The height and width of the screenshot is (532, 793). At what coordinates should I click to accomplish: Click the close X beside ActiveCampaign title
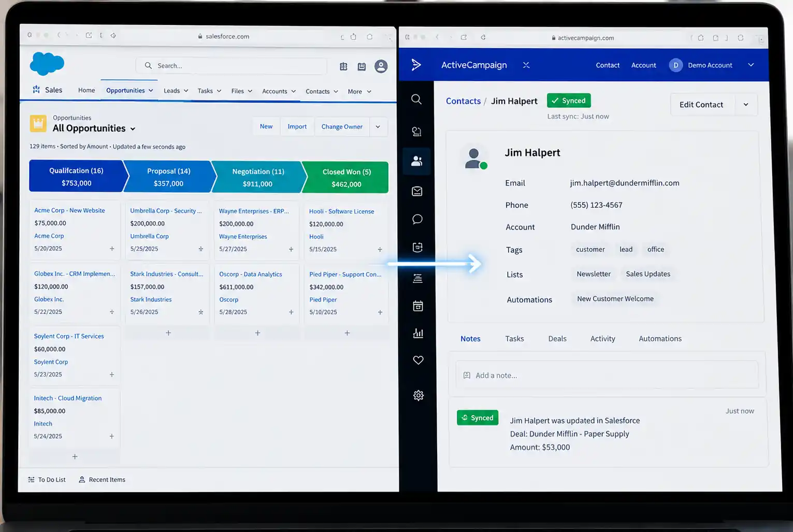click(x=526, y=65)
